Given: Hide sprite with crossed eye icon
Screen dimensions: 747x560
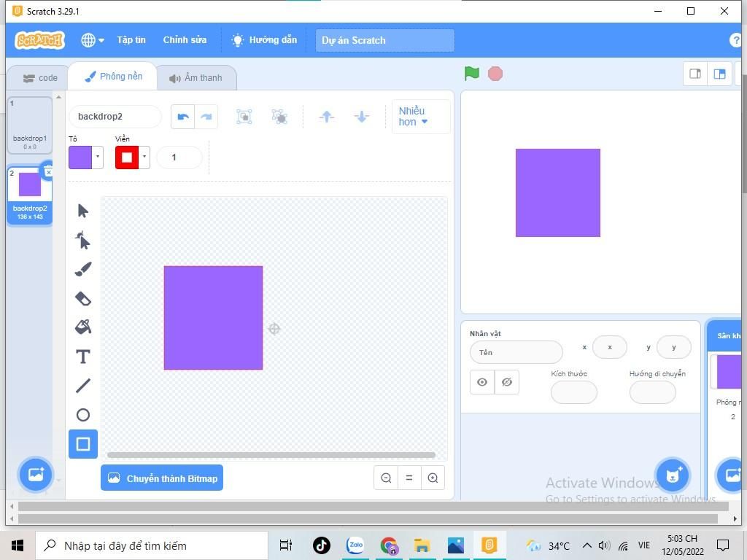Looking at the screenshot, I should [x=507, y=382].
